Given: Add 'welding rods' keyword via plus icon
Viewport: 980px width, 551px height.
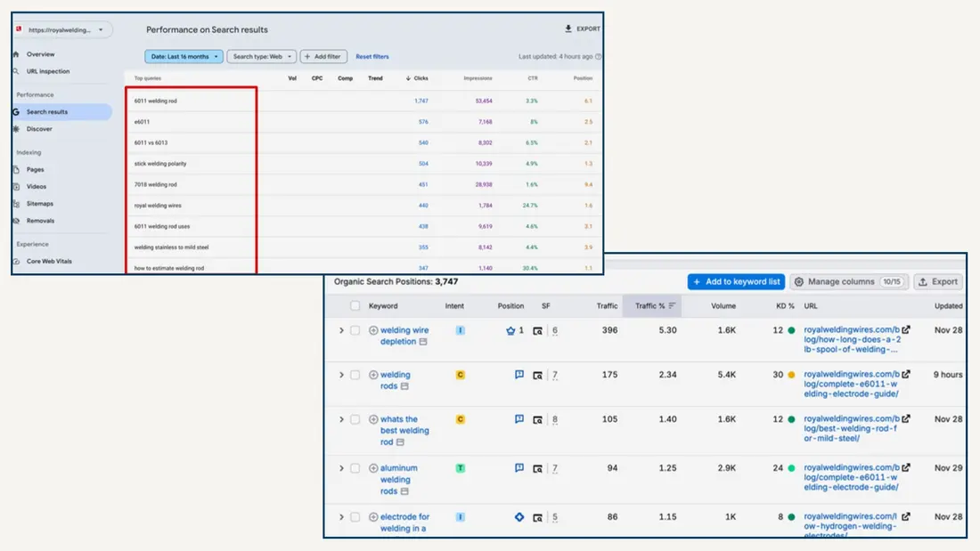Looking at the screenshot, I should click(373, 375).
